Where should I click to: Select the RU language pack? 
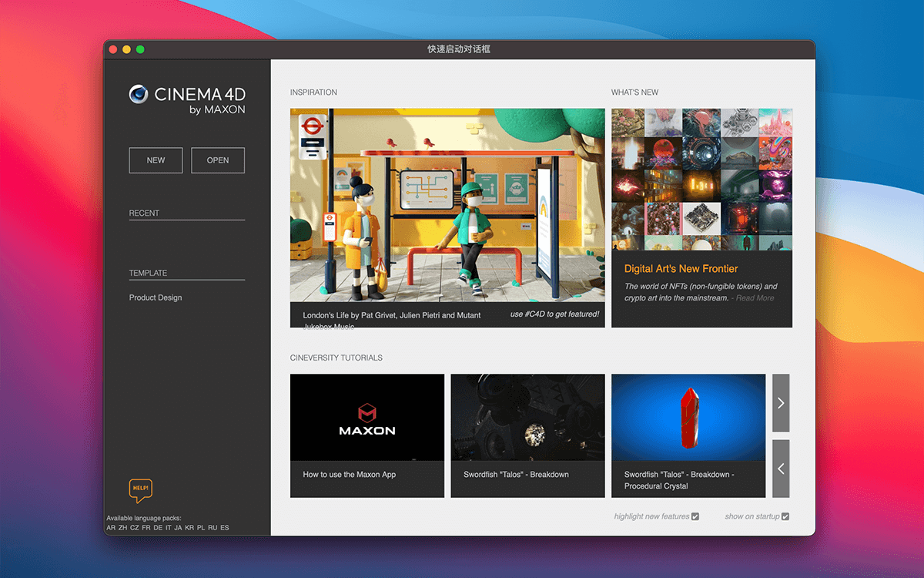(x=213, y=528)
